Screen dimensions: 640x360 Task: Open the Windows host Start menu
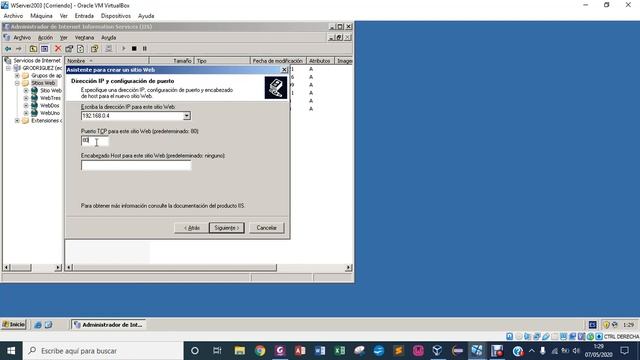[11, 351]
